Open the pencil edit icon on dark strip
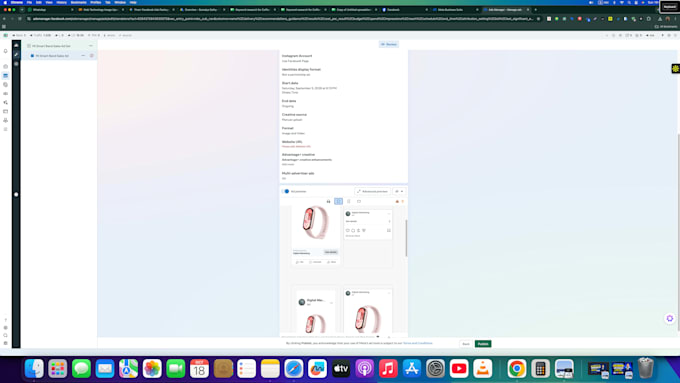This screenshot has height=383, width=680. [16, 55]
